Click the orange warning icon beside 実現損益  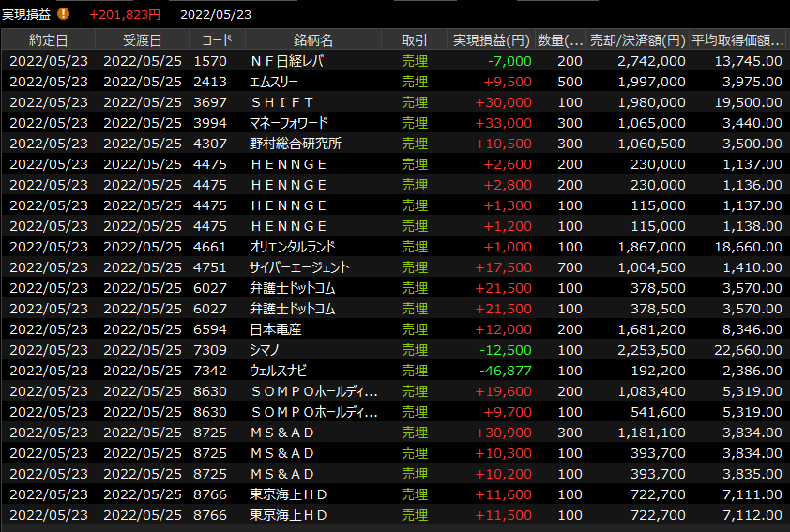click(x=64, y=14)
